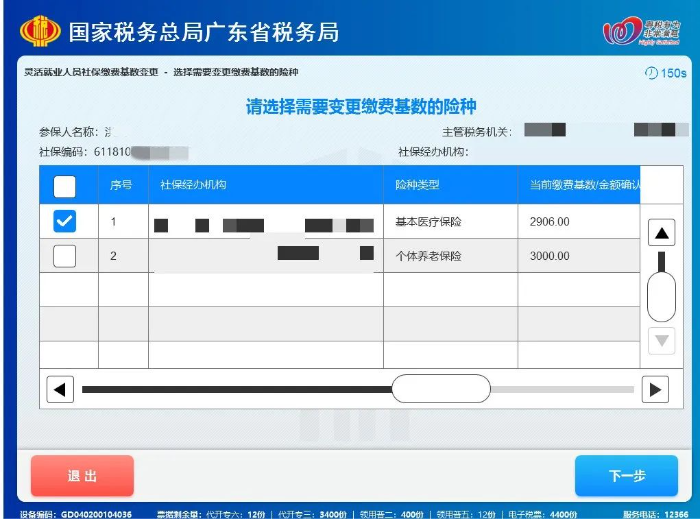Click the national tax emblem logo
The width and height of the screenshot is (700, 519).
pos(40,31)
